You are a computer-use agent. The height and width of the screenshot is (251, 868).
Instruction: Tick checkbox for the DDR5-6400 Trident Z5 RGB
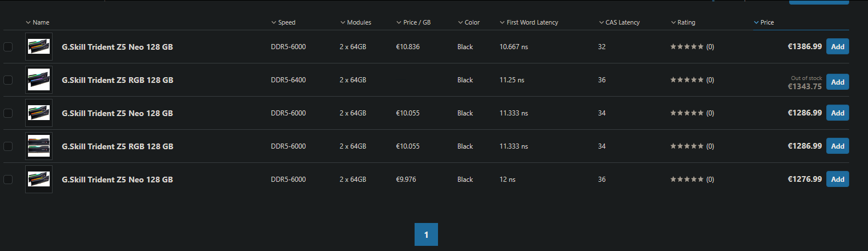(8, 80)
